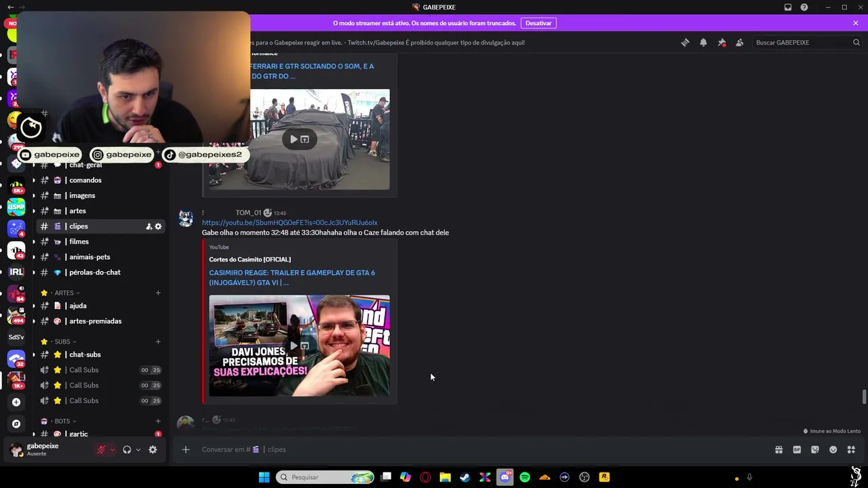Create a channel in BOTS category
Screen dimensions: 868x488
[158, 421]
